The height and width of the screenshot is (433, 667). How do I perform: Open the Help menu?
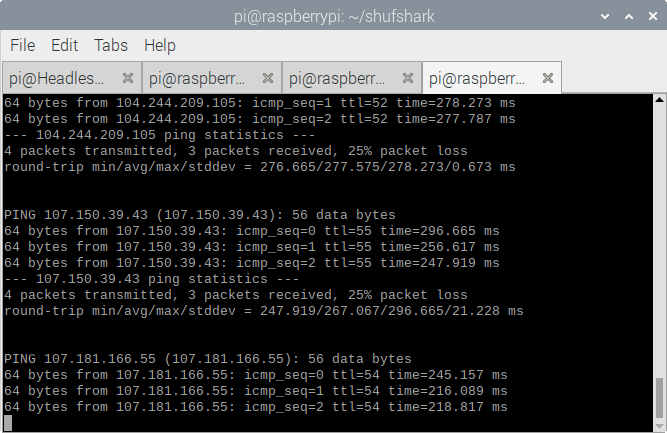coord(160,45)
